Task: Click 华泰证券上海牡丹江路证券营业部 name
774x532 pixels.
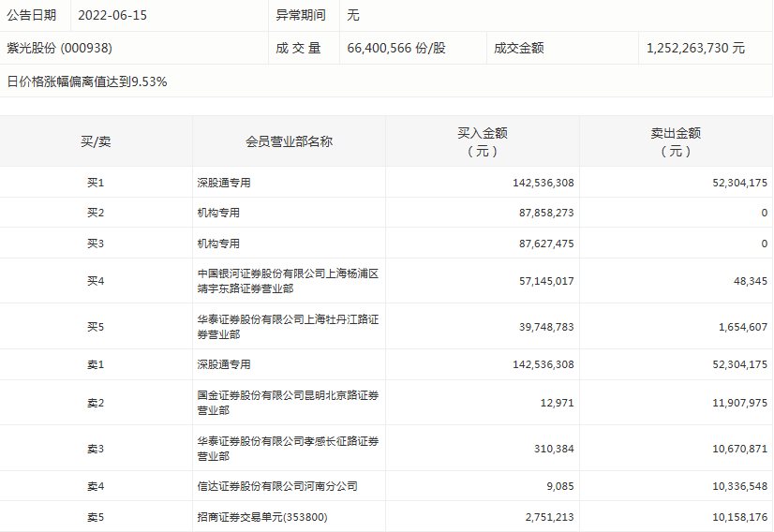Action: [288, 327]
